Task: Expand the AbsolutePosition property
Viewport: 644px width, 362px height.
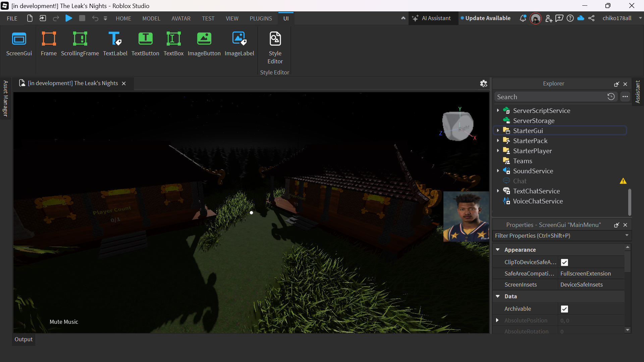Action: (497, 320)
